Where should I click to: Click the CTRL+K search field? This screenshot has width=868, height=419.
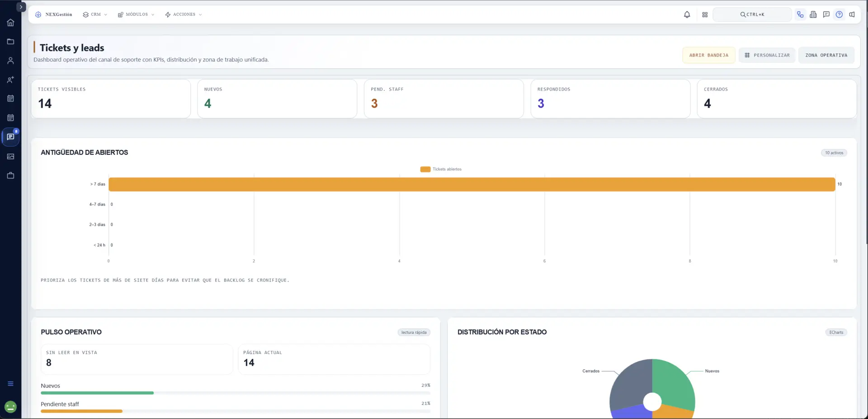tap(752, 14)
